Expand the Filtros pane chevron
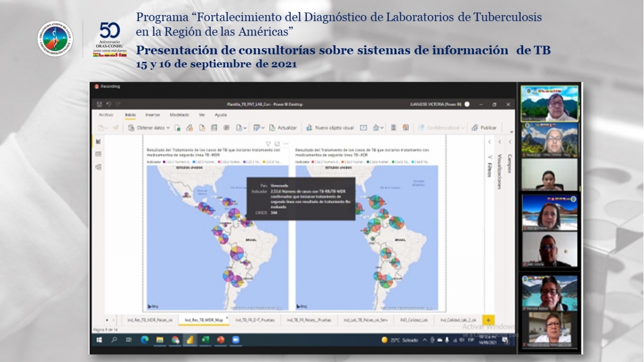Screen dimensions: 644x362 pos(490,142)
